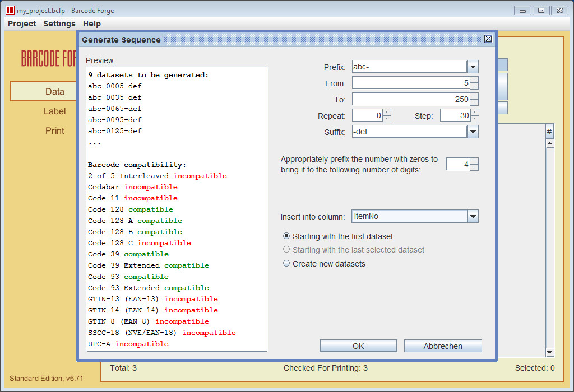The width and height of the screenshot is (574, 392).
Task: Click the # column header
Action: coord(549,132)
